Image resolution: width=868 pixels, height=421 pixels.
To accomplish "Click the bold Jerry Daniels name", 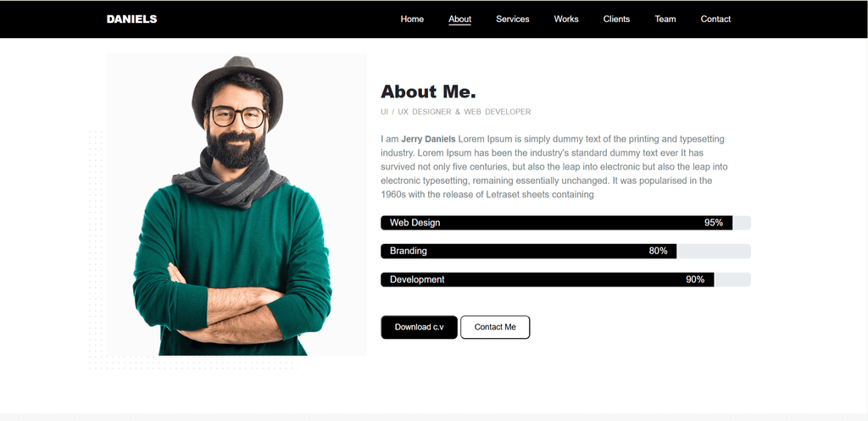I will (428, 140).
